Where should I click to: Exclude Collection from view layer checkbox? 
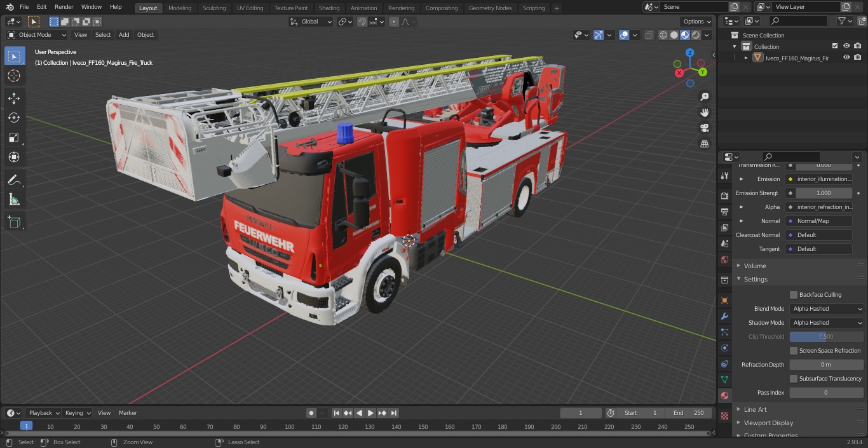835,46
